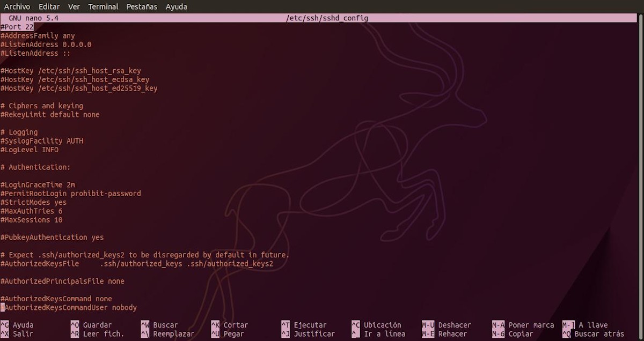
Task: Click the sshd_config title in the header bar
Action: tap(327, 18)
